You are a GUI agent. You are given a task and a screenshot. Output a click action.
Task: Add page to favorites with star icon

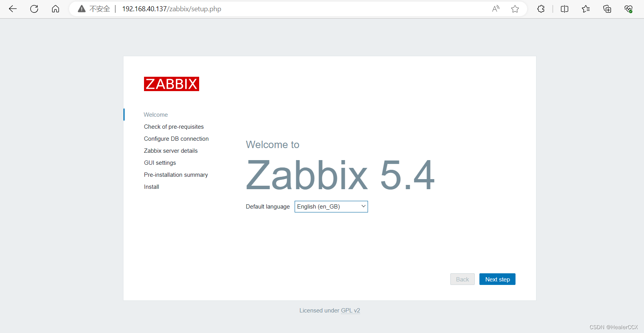coord(515,9)
